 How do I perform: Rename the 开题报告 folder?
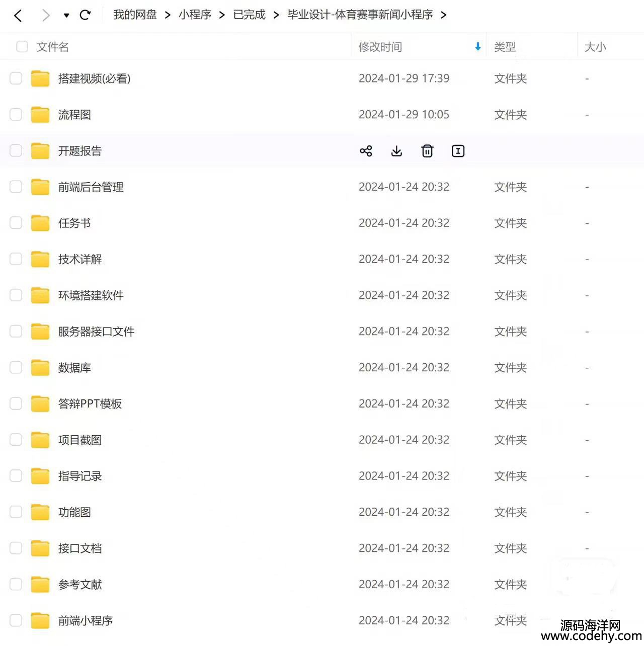[458, 151]
